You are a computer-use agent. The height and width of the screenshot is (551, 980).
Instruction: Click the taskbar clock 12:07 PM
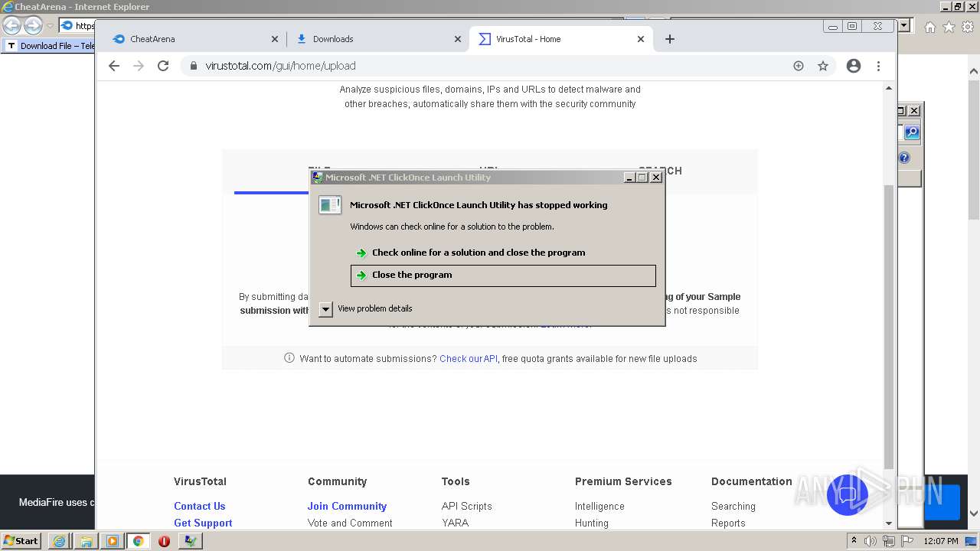click(941, 541)
